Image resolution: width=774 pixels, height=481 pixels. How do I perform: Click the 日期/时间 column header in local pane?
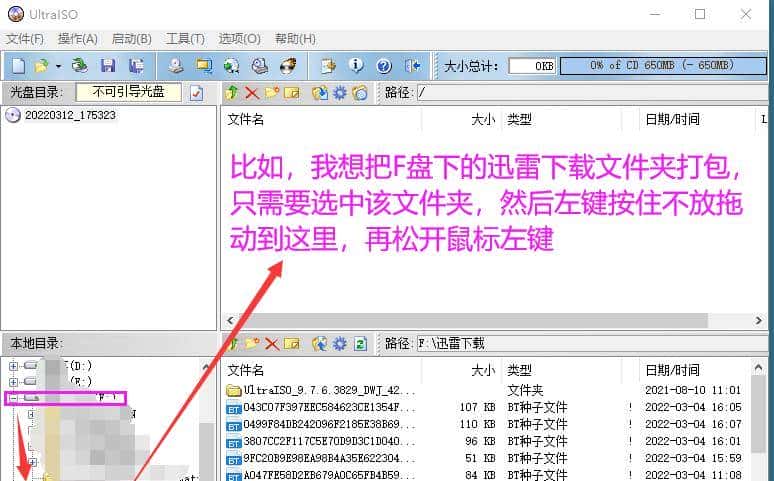694,370
